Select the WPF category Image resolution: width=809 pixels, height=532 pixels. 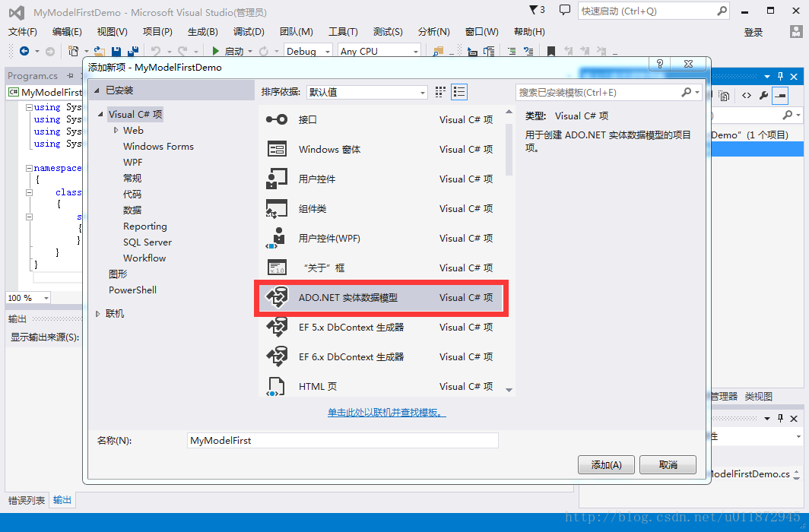click(132, 163)
